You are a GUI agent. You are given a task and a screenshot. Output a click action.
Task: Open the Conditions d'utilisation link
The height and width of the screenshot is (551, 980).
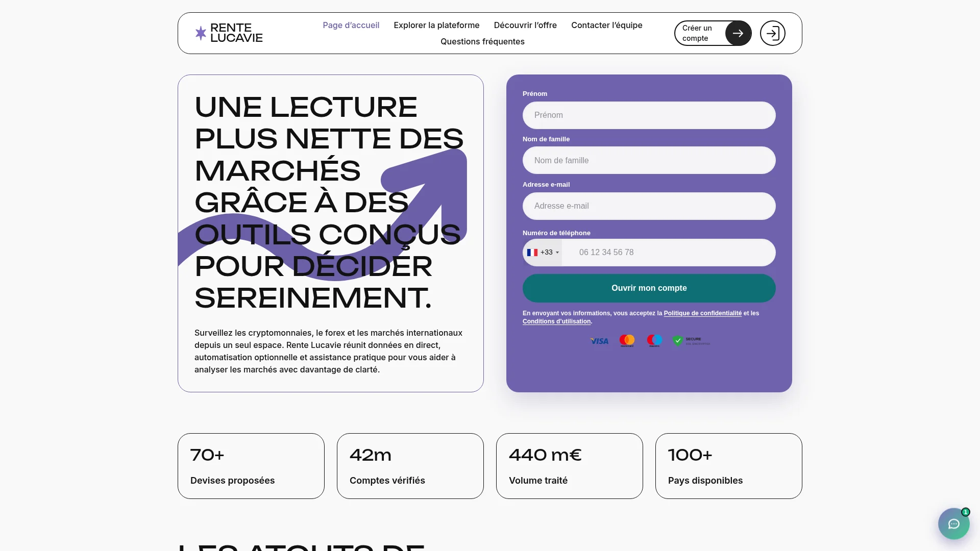point(556,321)
